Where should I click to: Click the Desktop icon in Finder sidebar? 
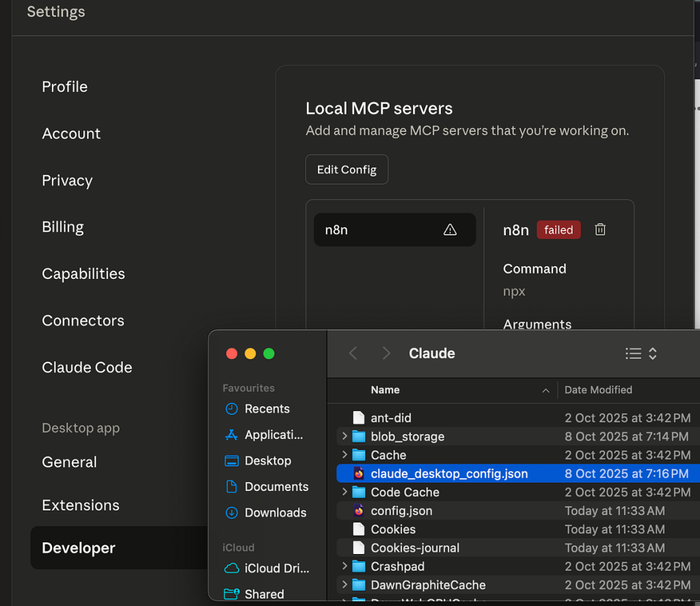(231, 460)
